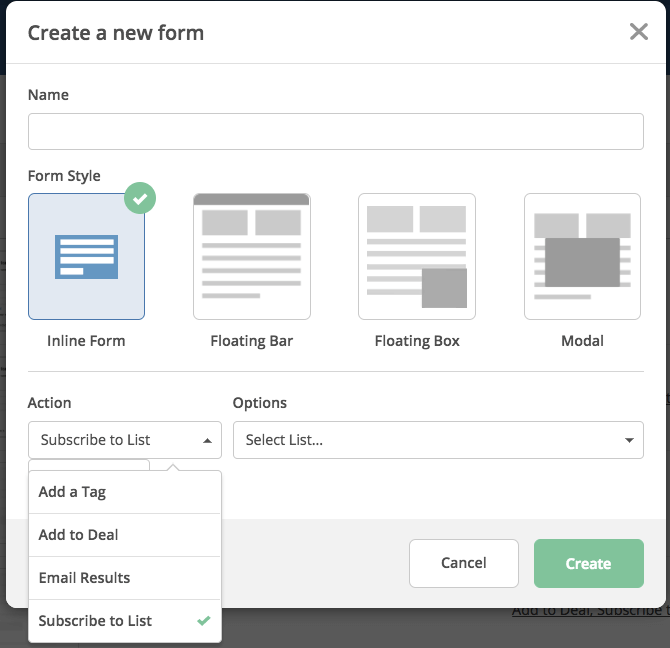
Task: Click the Inline Form label text
Action: [x=86, y=341]
